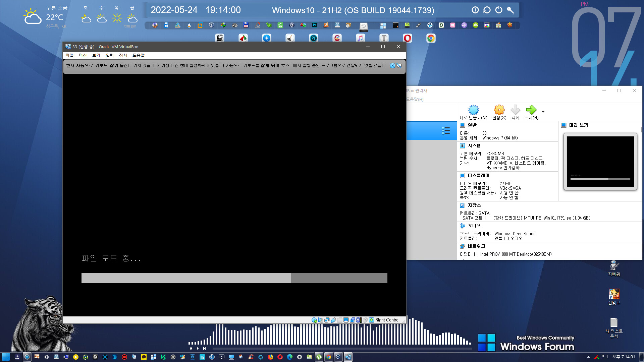This screenshot has height=362, width=644.
Task: Click the lock/logout circle icon in top info bar
Action: [x=475, y=10]
